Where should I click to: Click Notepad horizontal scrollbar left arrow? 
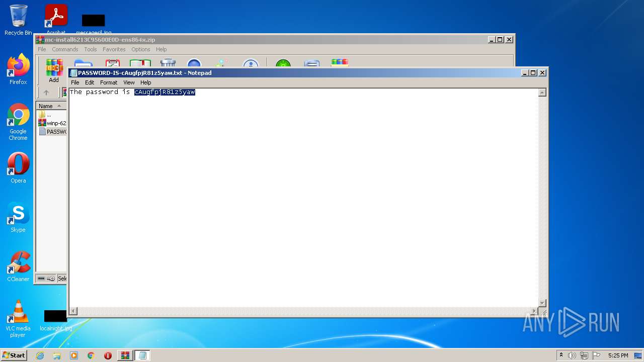(x=73, y=311)
